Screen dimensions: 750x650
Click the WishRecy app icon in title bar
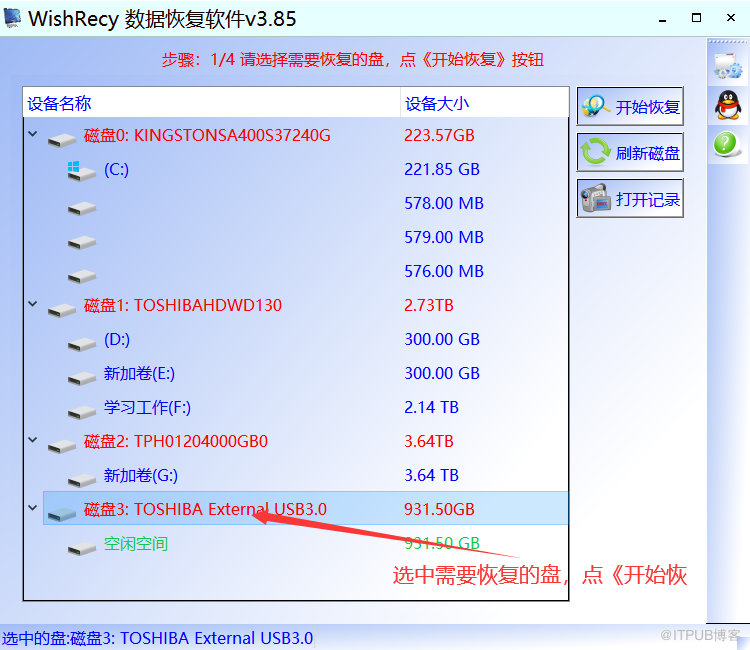[12, 18]
